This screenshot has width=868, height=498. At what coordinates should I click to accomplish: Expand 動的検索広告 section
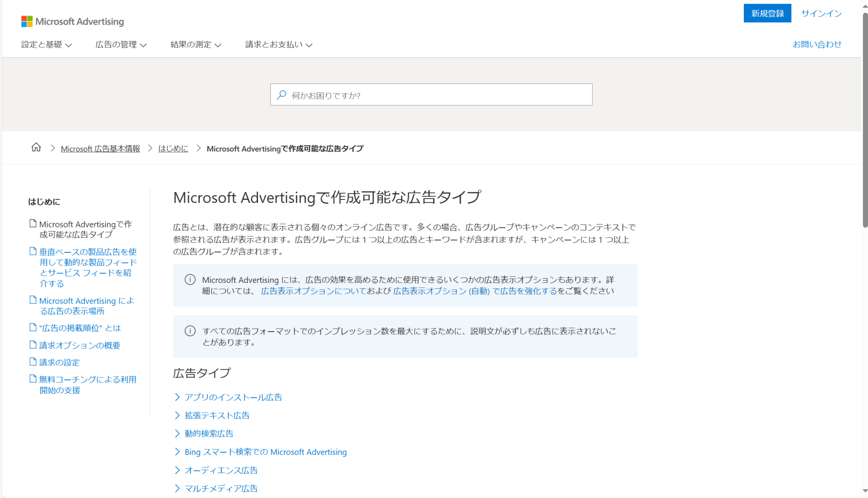(x=209, y=434)
